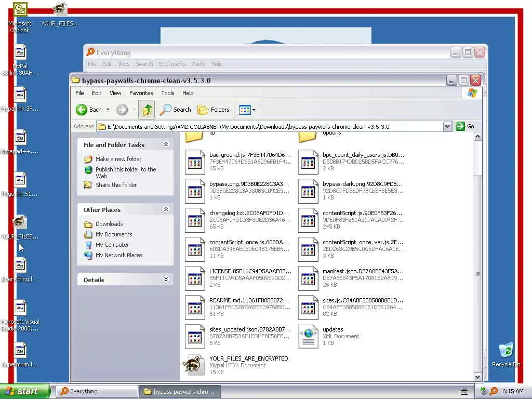Click the Recycle Bin desktop icon

(x=506, y=350)
